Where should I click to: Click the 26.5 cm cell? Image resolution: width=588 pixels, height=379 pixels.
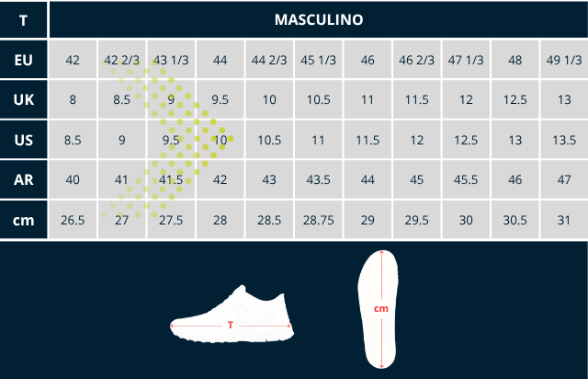73,220
